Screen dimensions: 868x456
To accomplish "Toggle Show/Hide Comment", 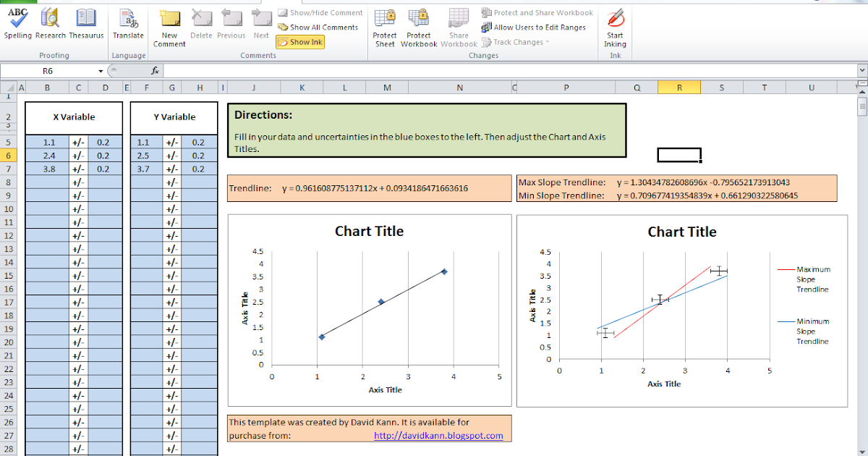I will point(318,12).
